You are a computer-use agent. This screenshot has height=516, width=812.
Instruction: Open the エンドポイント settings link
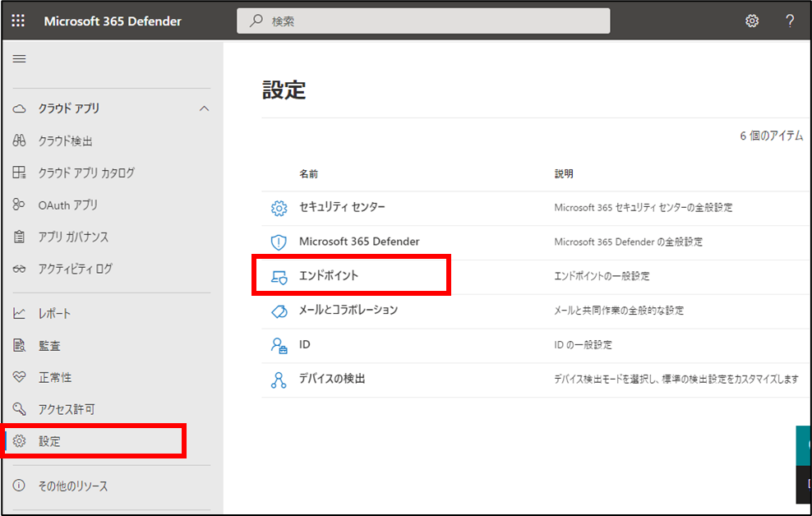[328, 275]
